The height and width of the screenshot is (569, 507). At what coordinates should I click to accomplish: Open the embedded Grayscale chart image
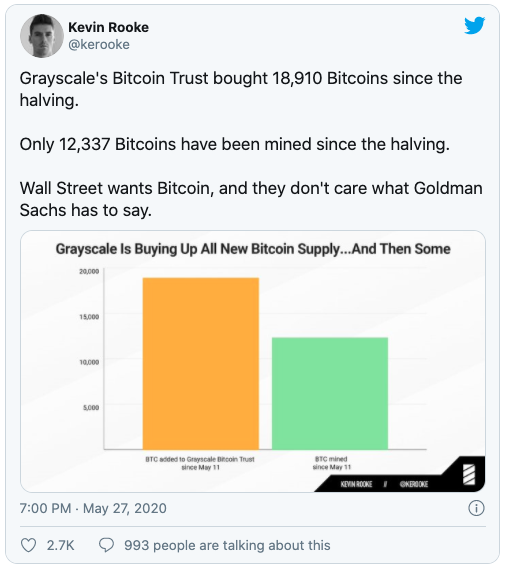253,361
